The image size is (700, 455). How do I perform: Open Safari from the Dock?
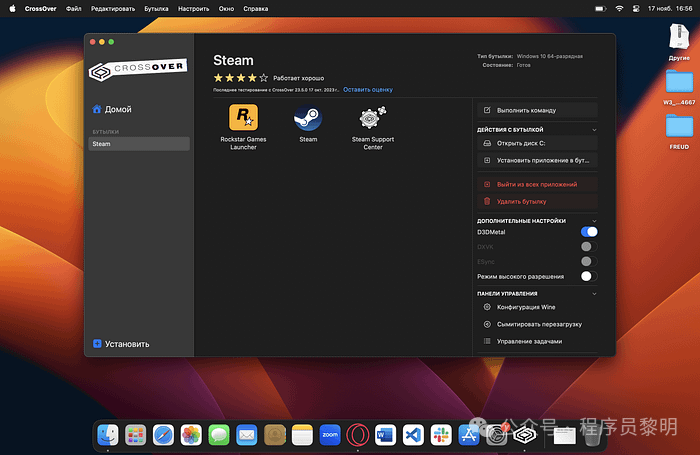(163, 434)
